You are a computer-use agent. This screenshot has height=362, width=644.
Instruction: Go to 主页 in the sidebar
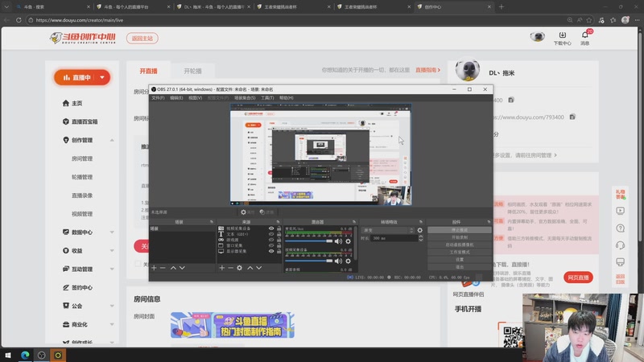(77, 103)
